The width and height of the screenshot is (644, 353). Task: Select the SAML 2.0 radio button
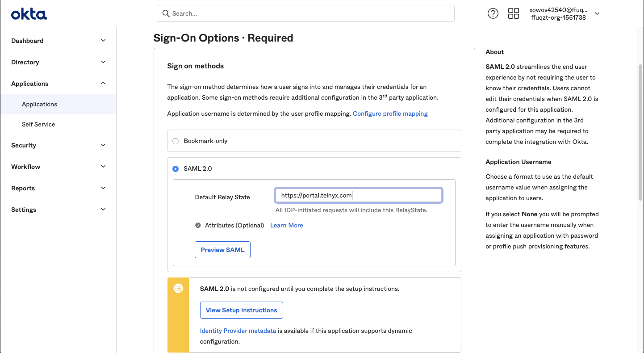click(176, 169)
